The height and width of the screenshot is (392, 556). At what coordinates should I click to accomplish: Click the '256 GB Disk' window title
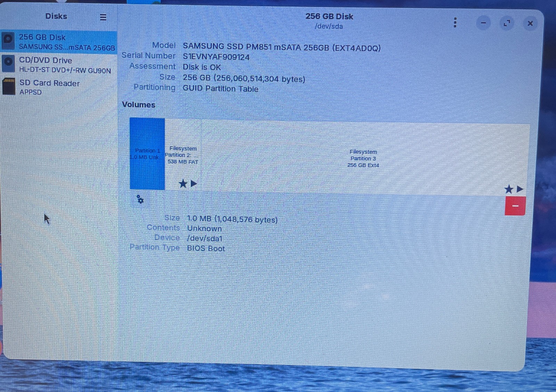[x=329, y=16]
